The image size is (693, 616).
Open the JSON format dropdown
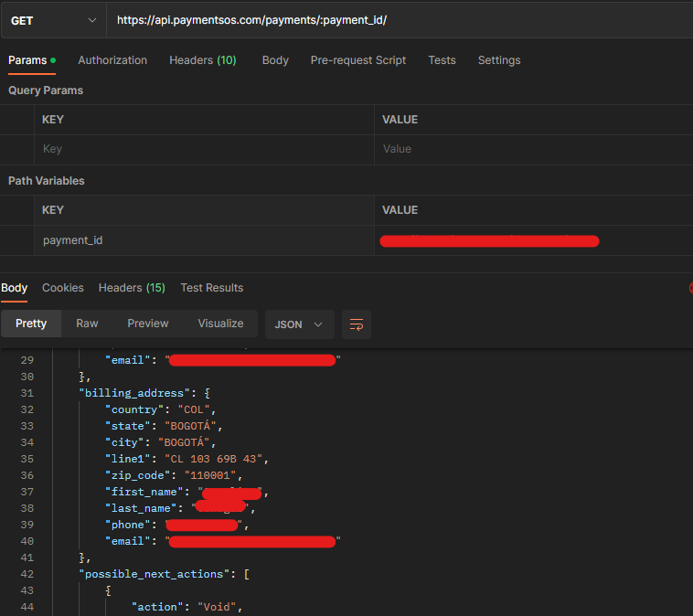click(x=299, y=324)
